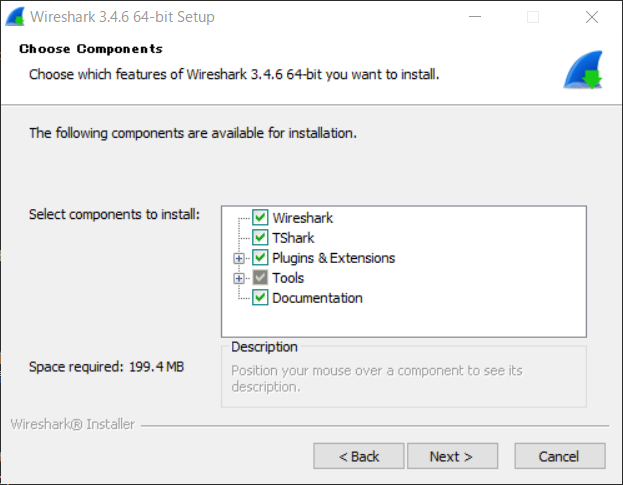623x485 pixels.
Task: Toggle Plugins & Extensions checkbox
Action: [x=260, y=257]
